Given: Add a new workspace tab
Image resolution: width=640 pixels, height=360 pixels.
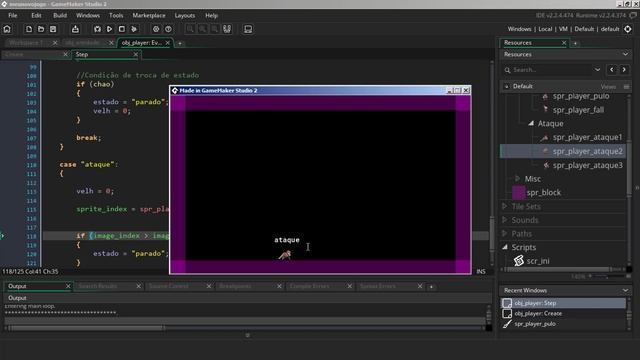Looking at the screenshot, I should 180,43.
